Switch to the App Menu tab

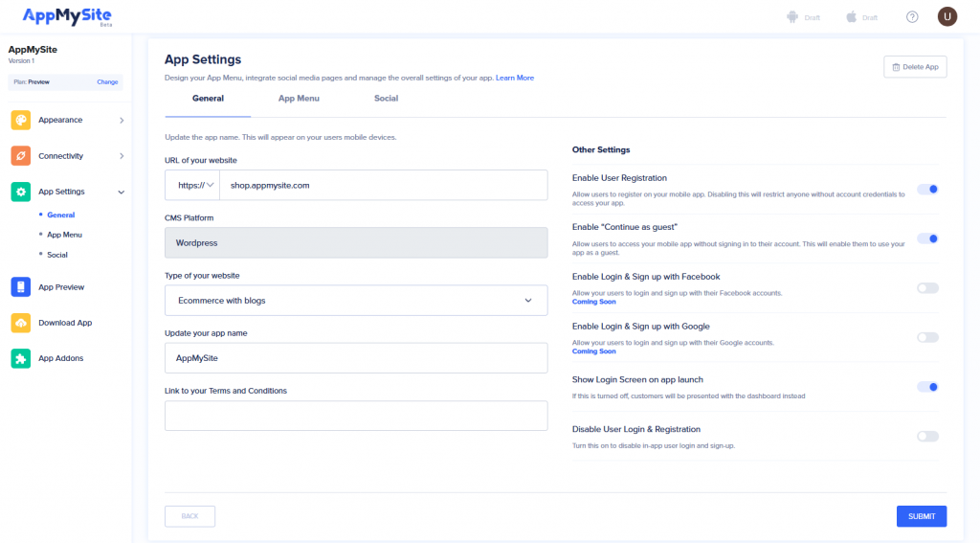[299, 99]
